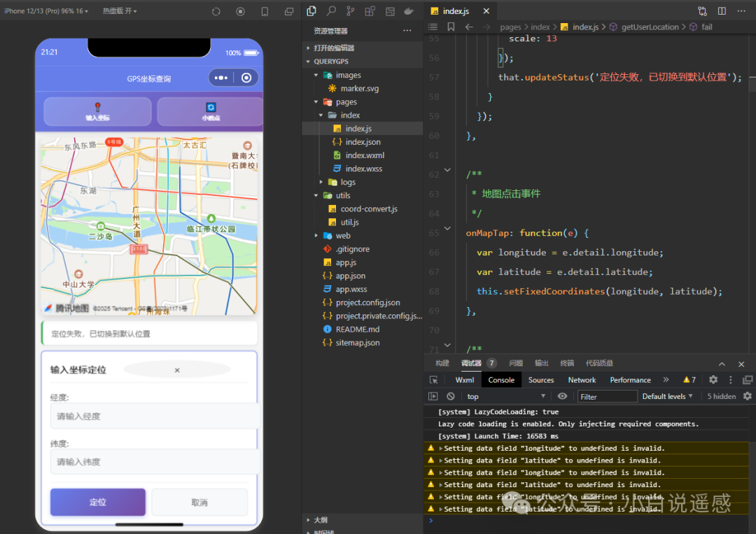Switch to the Performance tab
Viewport: 756px width, 534px height.
click(630, 380)
